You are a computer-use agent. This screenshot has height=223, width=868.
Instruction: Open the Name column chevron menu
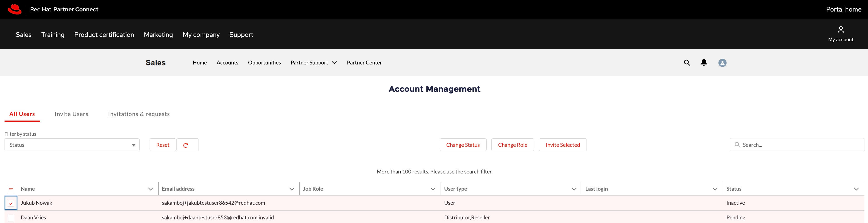151,189
